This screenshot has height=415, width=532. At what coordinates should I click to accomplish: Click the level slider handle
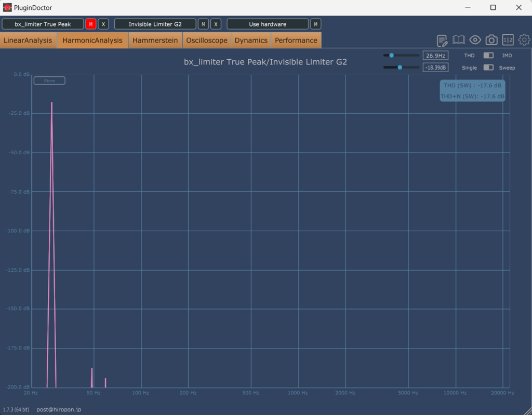point(400,68)
